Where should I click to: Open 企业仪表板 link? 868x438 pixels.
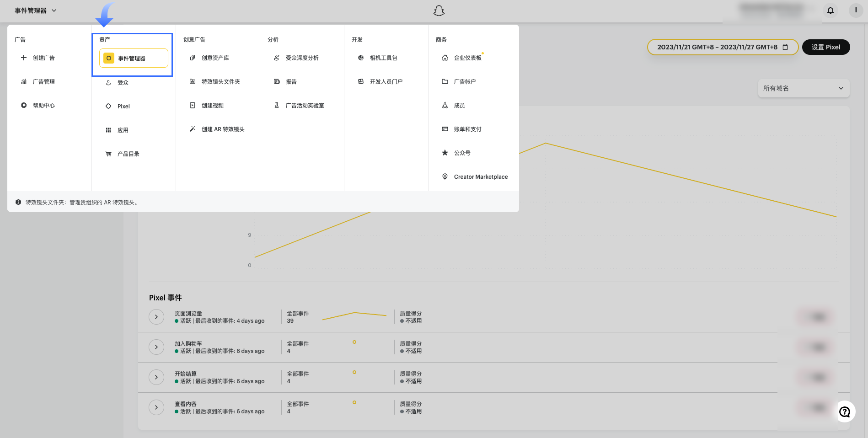tap(467, 58)
